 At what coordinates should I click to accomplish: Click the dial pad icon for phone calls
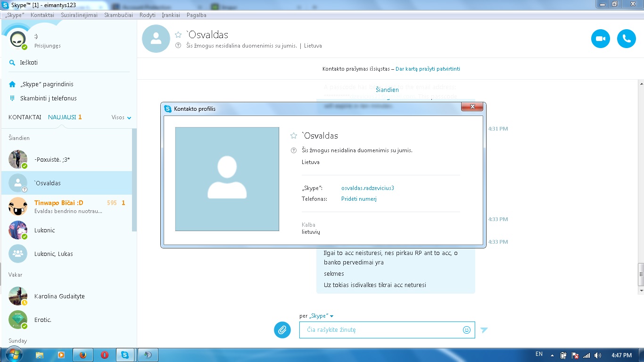(12, 98)
